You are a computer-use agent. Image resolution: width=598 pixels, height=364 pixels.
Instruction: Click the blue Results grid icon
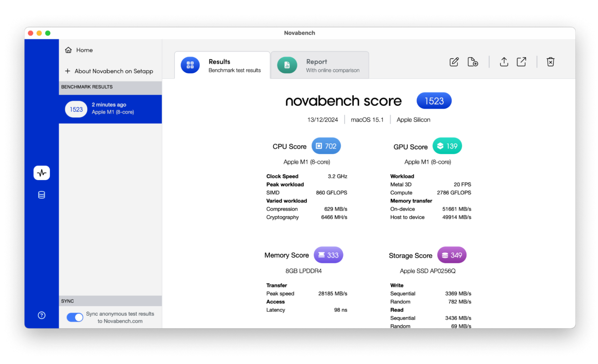tap(190, 65)
